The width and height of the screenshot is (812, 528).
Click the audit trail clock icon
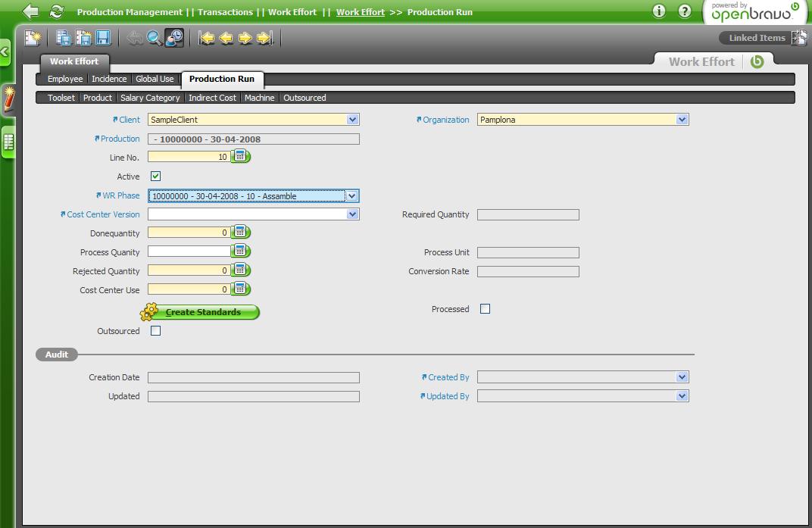pyautogui.click(x=174, y=38)
